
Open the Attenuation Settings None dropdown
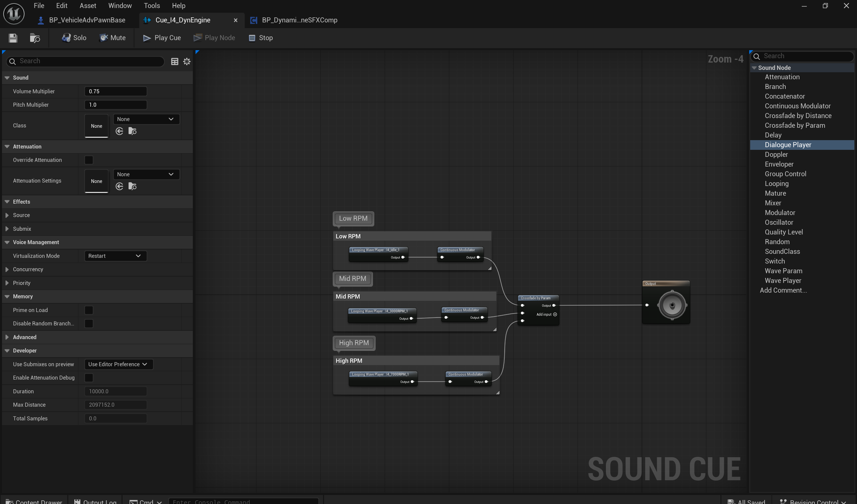click(146, 174)
